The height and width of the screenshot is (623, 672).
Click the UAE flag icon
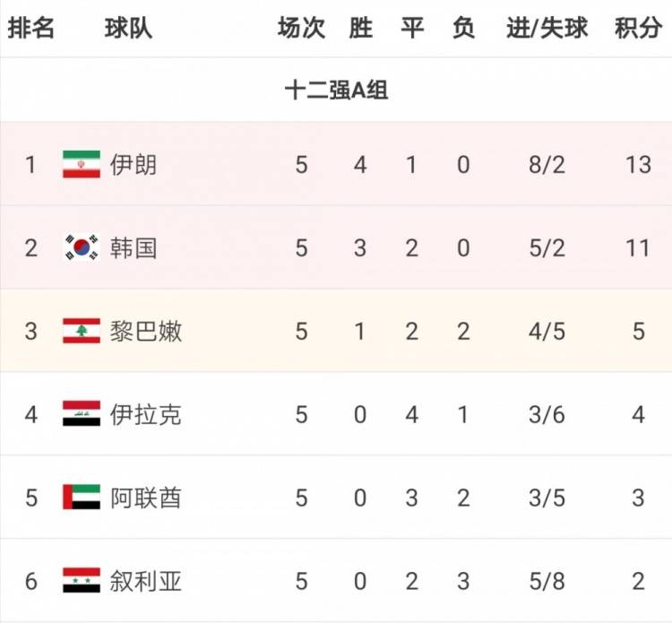pos(81,498)
